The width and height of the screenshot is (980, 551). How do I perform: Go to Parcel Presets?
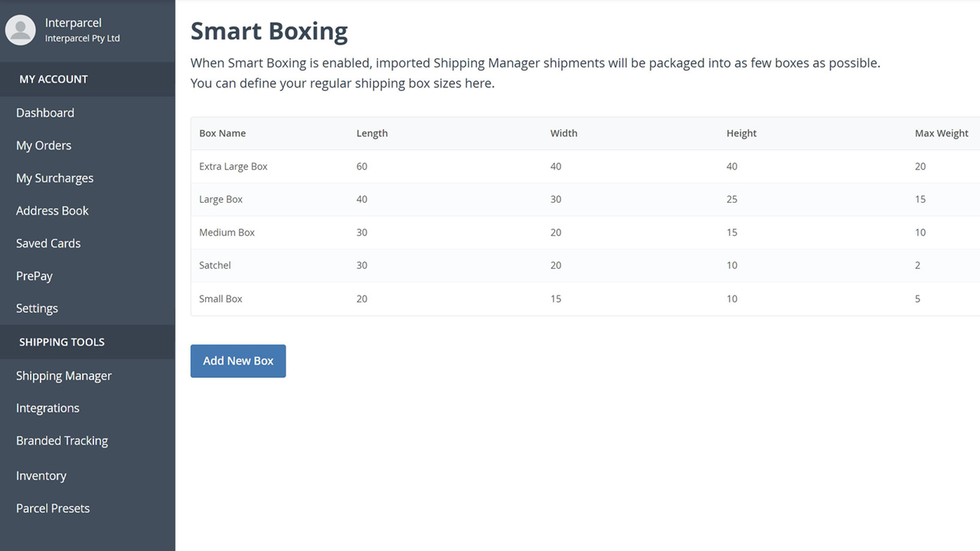52,507
